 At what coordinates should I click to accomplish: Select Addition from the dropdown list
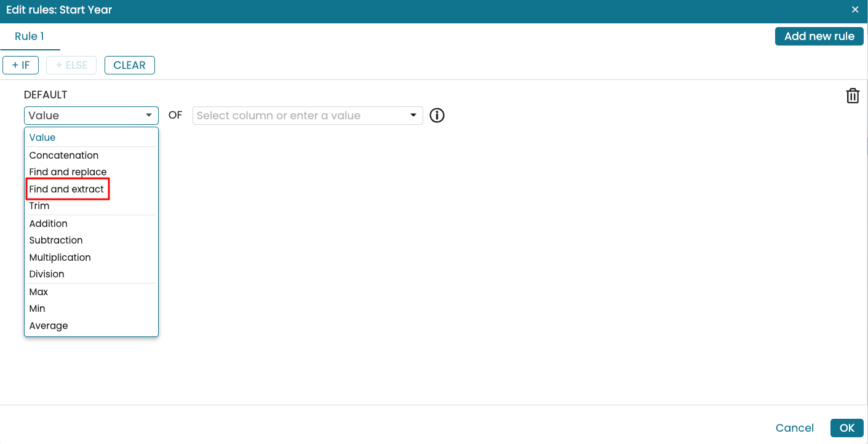pyautogui.click(x=49, y=224)
